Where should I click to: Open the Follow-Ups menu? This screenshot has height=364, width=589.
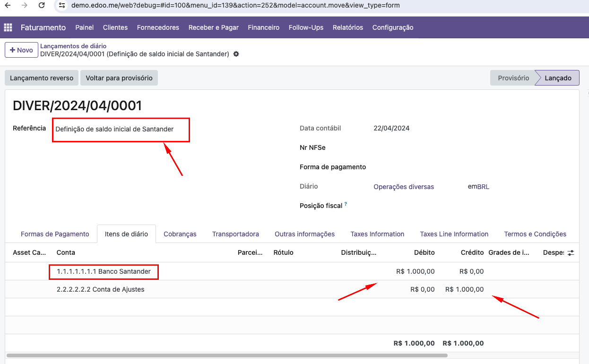tap(306, 27)
